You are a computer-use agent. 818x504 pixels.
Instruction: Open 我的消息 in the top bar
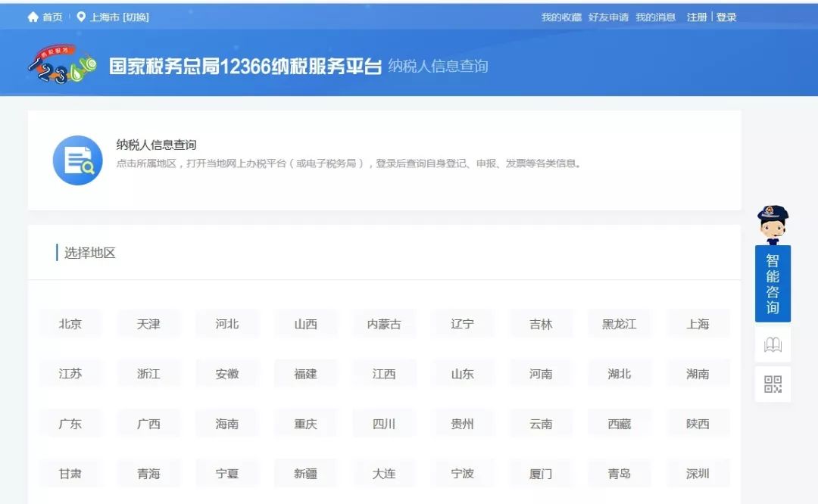click(654, 16)
